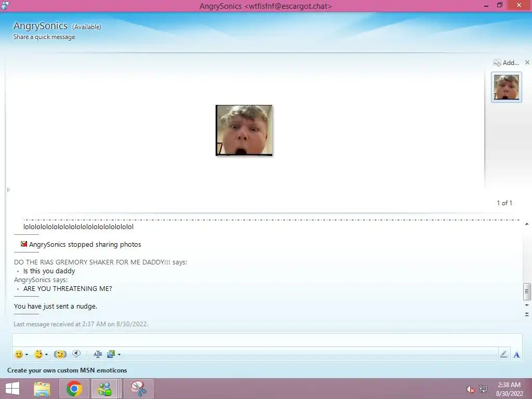Close the photo sharing panel
532x399 pixels.
tap(527, 62)
